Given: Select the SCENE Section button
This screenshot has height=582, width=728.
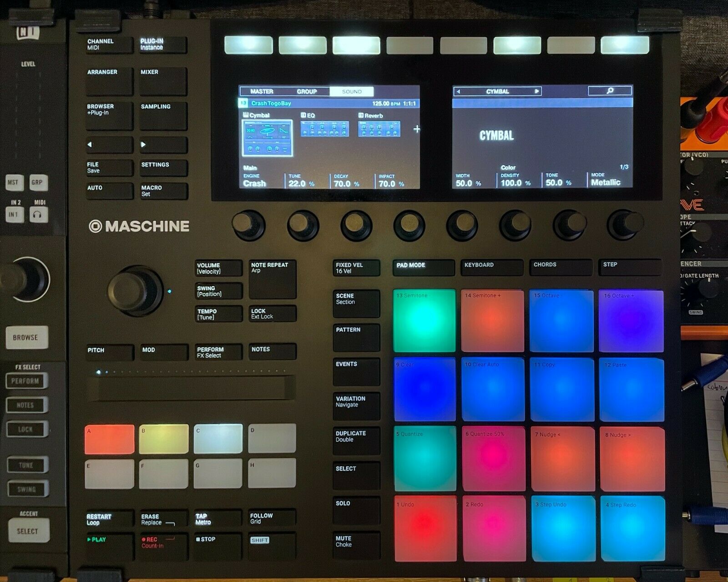Looking at the screenshot, I should (356, 303).
